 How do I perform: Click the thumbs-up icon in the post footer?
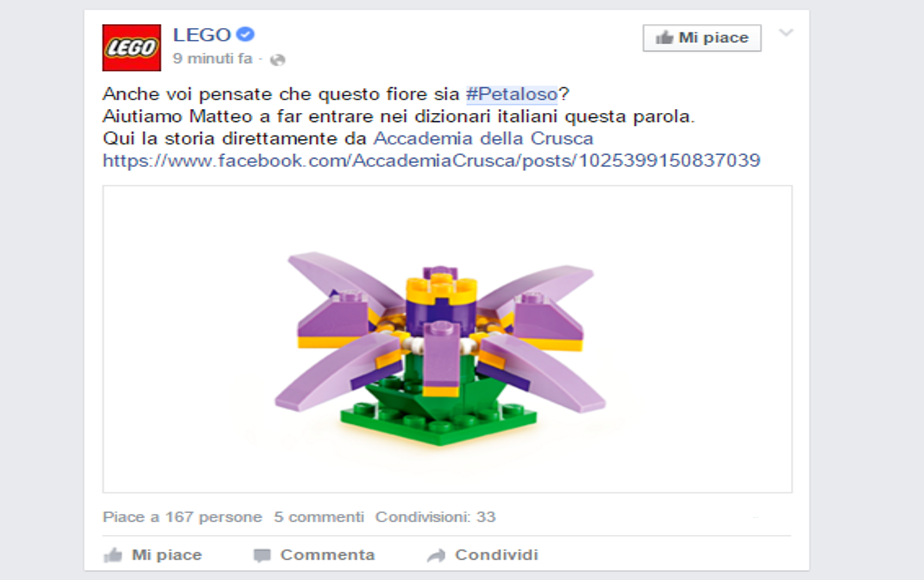tap(113, 555)
